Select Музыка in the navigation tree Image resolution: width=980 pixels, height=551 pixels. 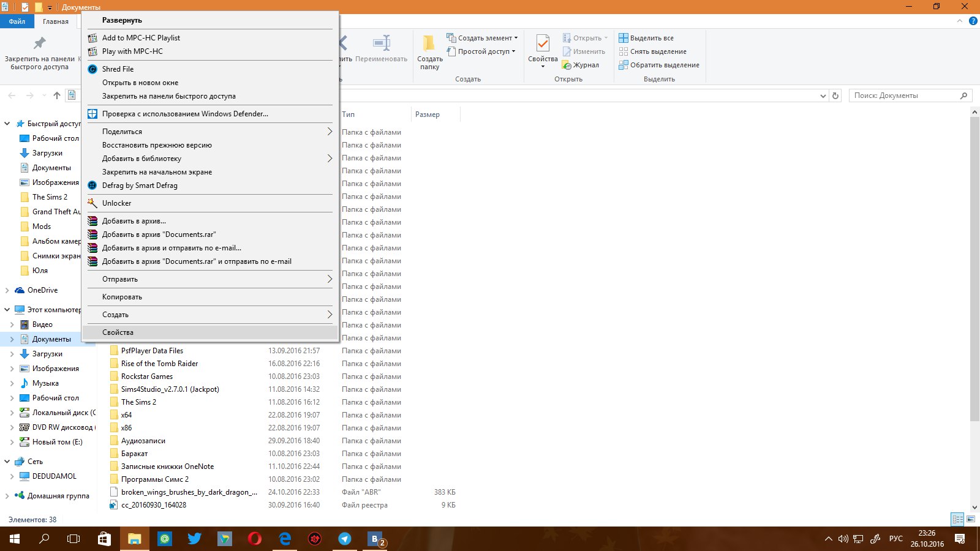45,383
